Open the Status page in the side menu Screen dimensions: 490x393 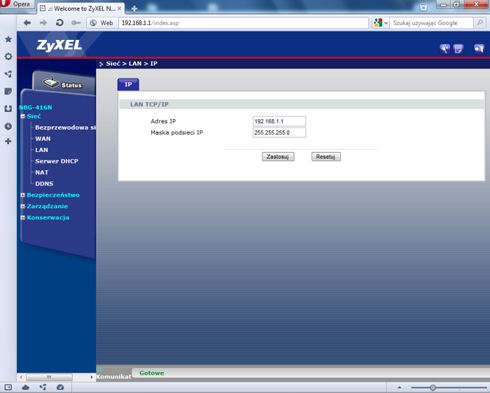(63, 84)
